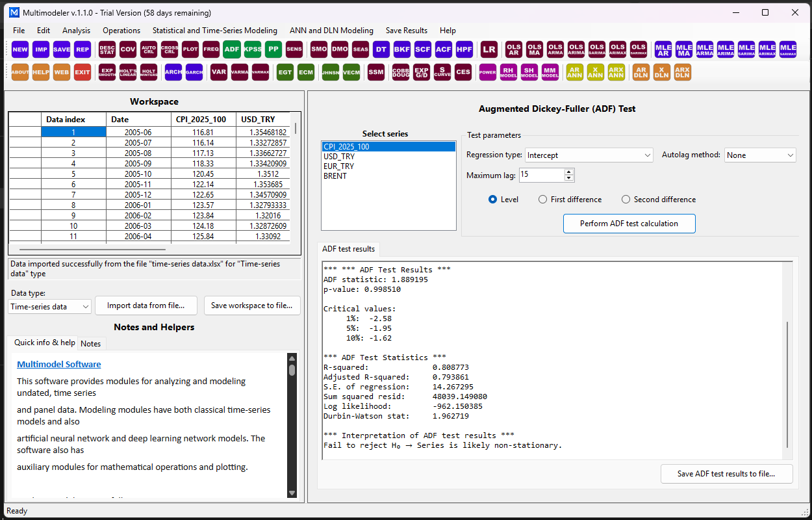Select the ADF test icon

(x=232, y=49)
